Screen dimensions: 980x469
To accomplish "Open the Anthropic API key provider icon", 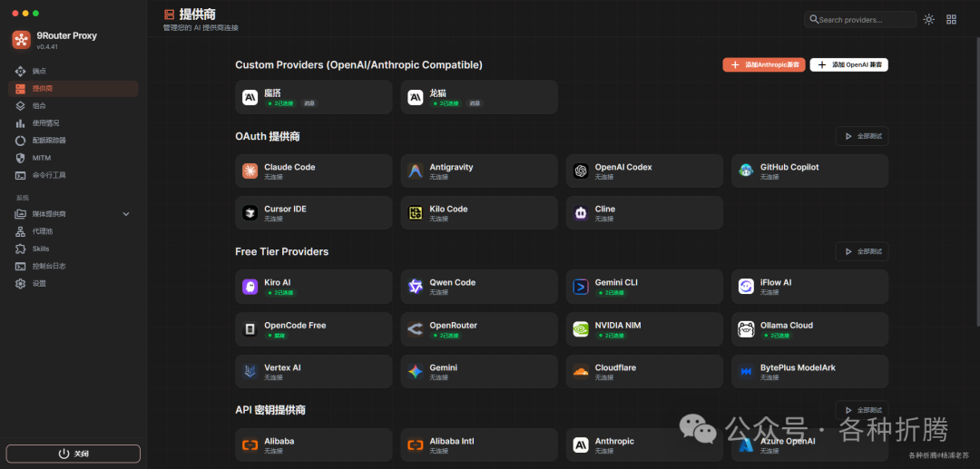I will pos(581,445).
